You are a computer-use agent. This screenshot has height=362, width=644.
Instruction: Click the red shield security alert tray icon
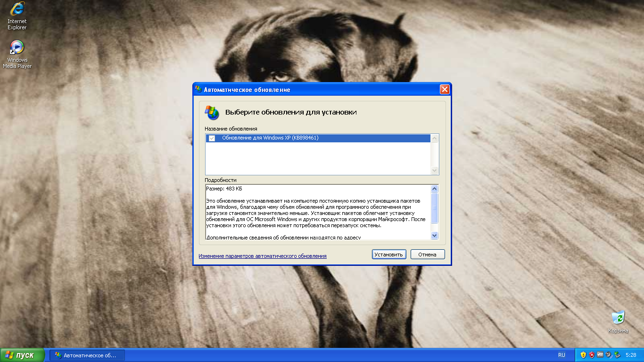pos(592,355)
